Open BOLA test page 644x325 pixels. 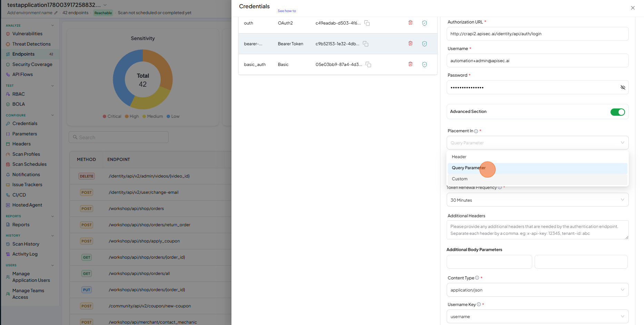[19, 104]
